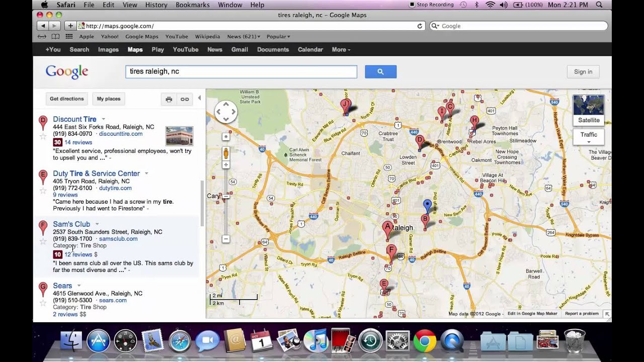Open the News (621) bookmarks dropdown

click(x=244, y=37)
